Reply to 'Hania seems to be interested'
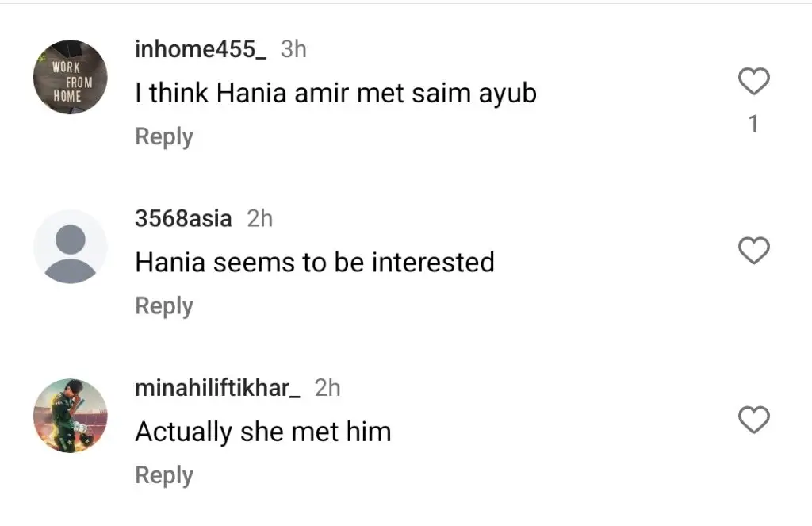This screenshot has height=526, width=812. click(x=164, y=305)
